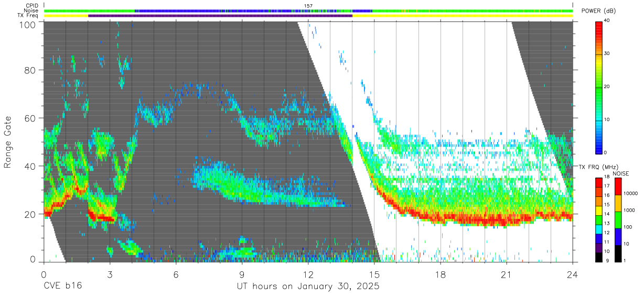This screenshot has width=644, height=297.
Task: Click the 100 label on NOISE legend
Action: click(629, 227)
